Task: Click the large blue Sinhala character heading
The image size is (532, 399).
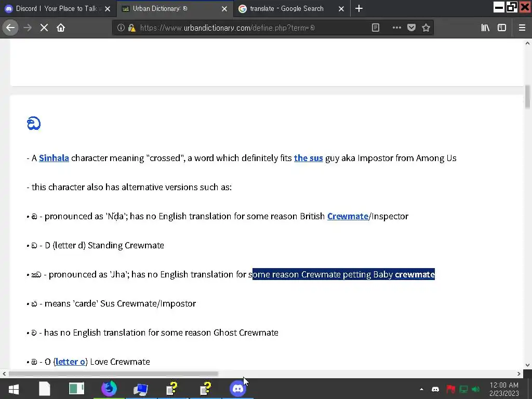Action: coord(34,124)
